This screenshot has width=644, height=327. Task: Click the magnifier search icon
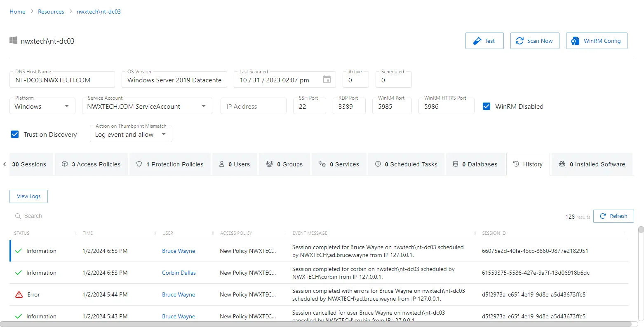pyautogui.click(x=18, y=216)
